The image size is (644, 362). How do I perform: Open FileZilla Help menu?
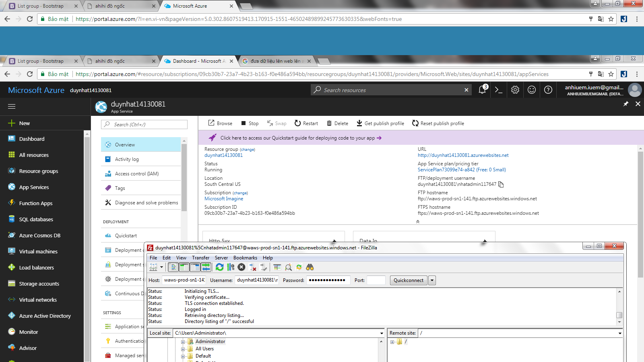(268, 258)
